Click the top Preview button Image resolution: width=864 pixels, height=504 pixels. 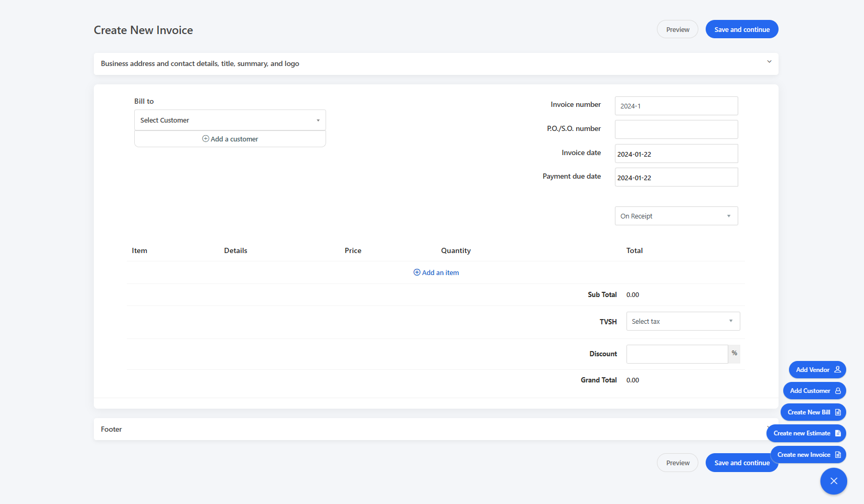coord(677,29)
